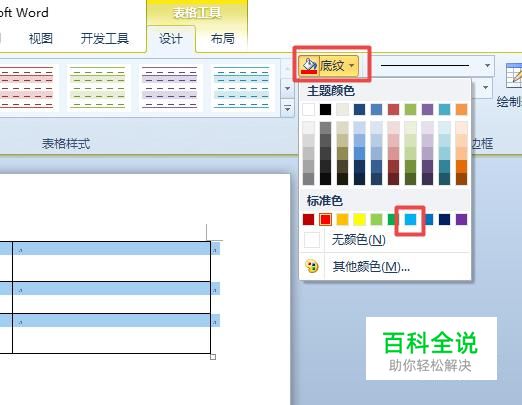The width and height of the screenshot is (522, 405).
Task: Pick lightest gray tint under white column
Action: (308, 128)
